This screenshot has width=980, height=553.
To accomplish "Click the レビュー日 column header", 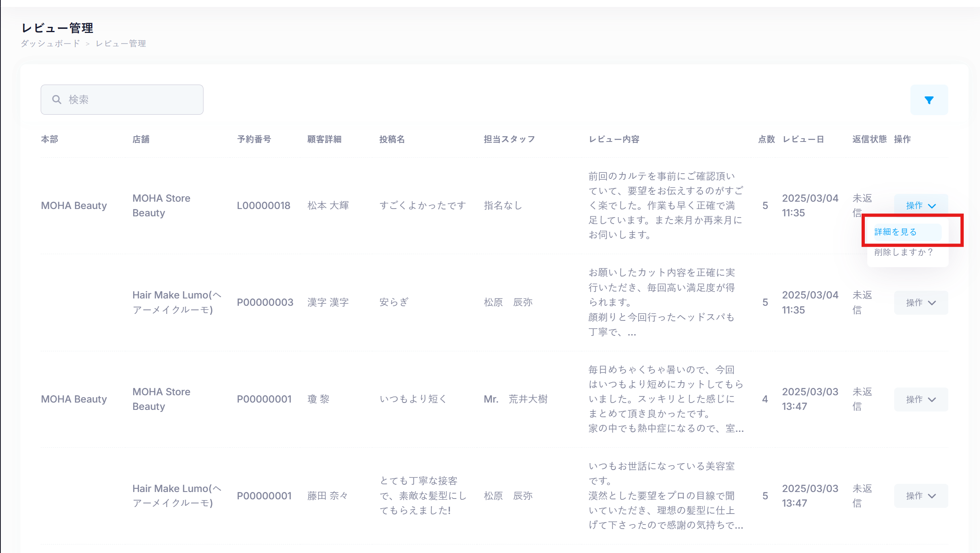I will pos(803,139).
